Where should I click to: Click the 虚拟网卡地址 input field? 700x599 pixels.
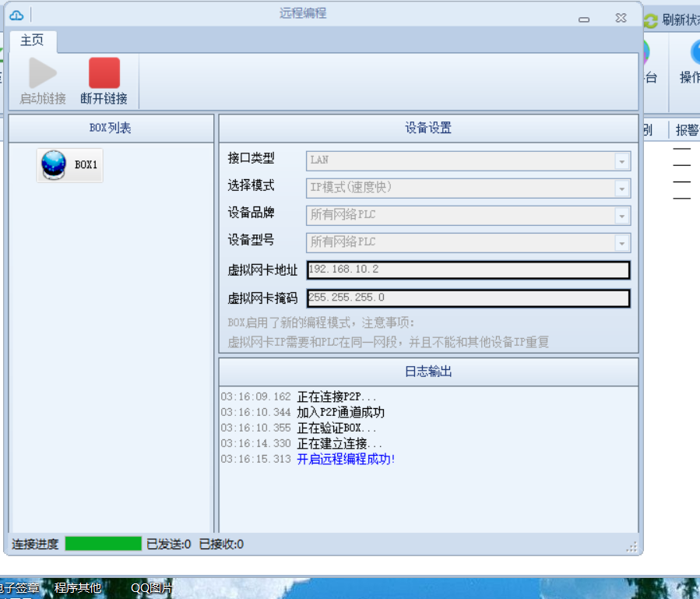[467, 270]
